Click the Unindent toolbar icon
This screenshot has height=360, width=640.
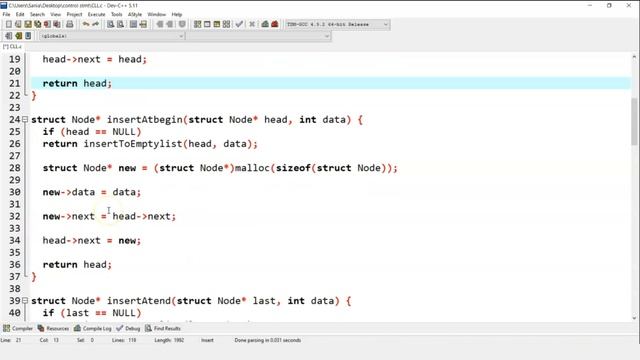[x=143, y=24]
